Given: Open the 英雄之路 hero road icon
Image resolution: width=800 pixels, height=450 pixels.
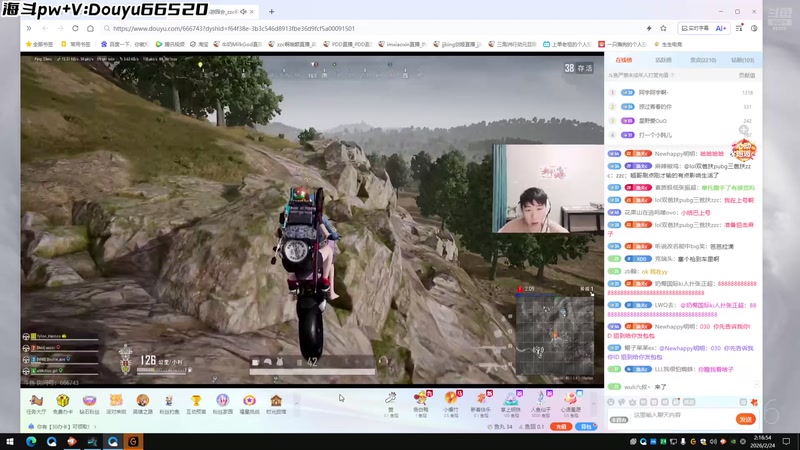Looking at the screenshot, I should tap(142, 403).
